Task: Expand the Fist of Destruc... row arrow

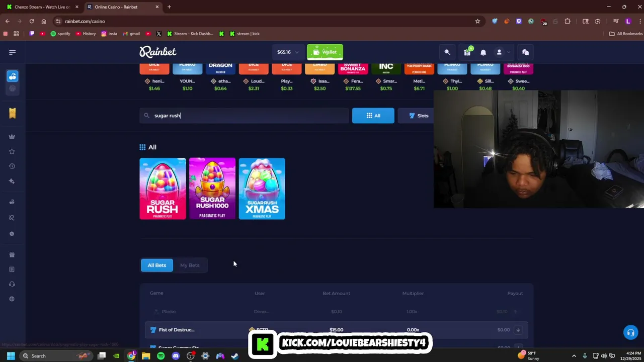Action: 518,330
